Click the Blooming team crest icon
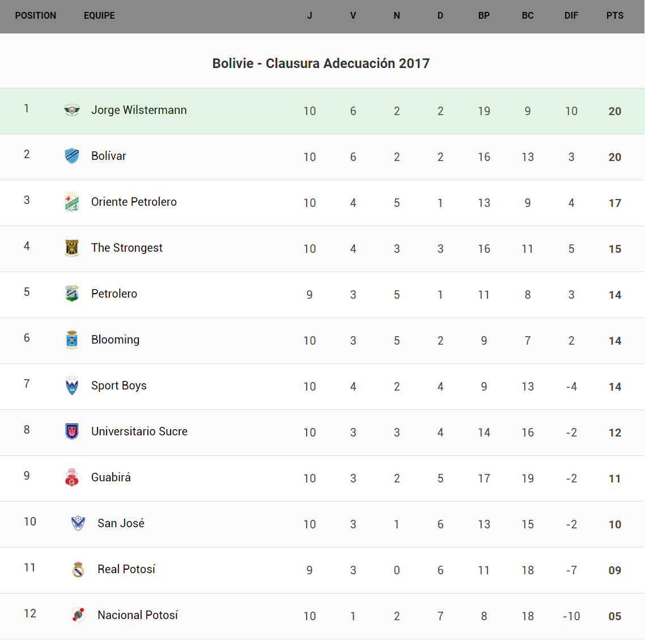645x644 pixels. point(72,340)
